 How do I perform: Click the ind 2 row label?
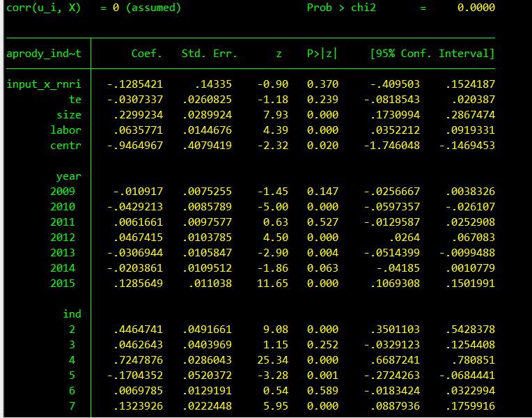(x=72, y=330)
